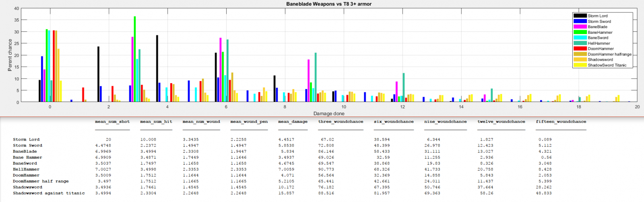This screenshot has width=644, height=202.
Task: Click the BaneBlade magenta legend swatch
Action: (x=580, y=27)
